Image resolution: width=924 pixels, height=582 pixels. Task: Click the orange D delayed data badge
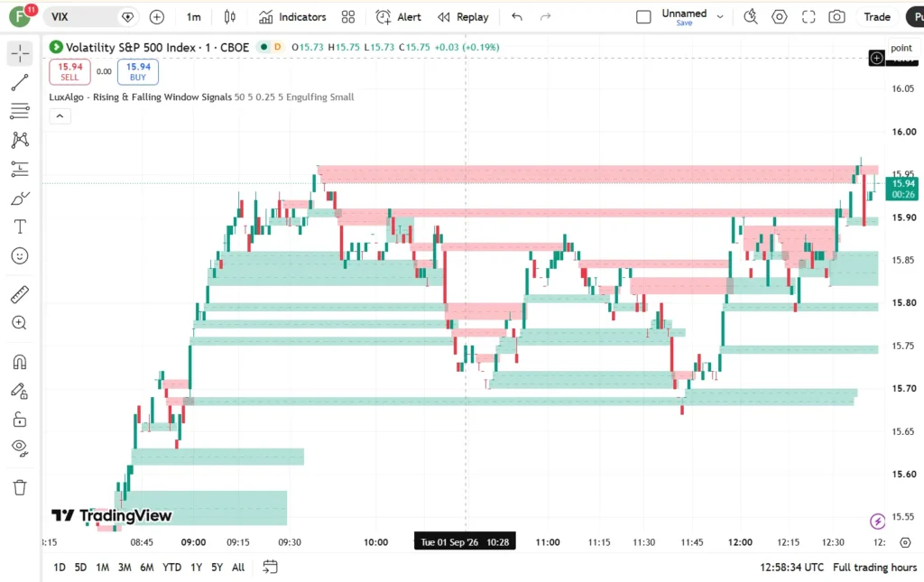(x=277, y=47)
